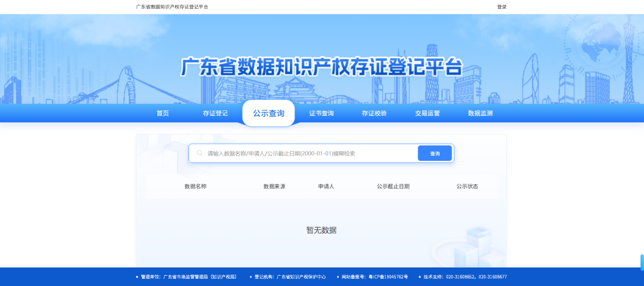Click the blue side widget at right edge
This screenshot has width=644, height=286.
click(642, 262)
